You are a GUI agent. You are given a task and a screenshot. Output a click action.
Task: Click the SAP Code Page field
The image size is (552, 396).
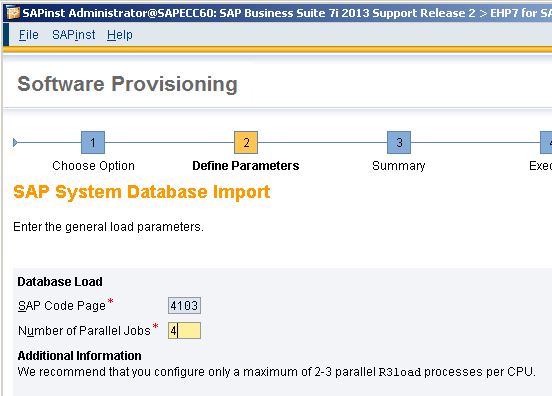(184, 306)
